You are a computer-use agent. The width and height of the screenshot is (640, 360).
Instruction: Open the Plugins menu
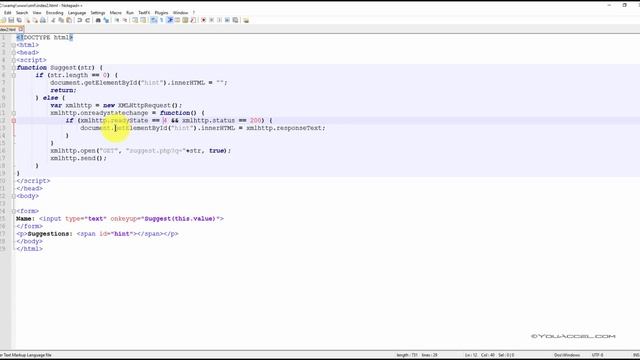click(161, 13)
